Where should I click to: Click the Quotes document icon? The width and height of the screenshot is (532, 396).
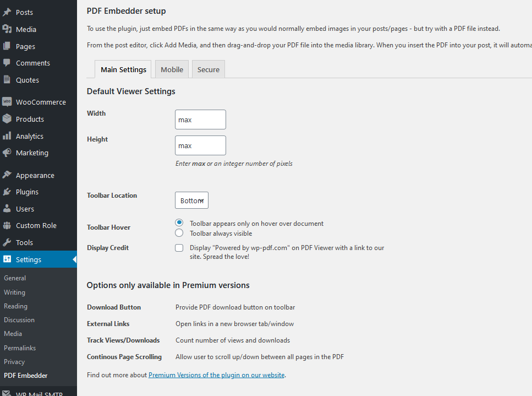(7, 80)
